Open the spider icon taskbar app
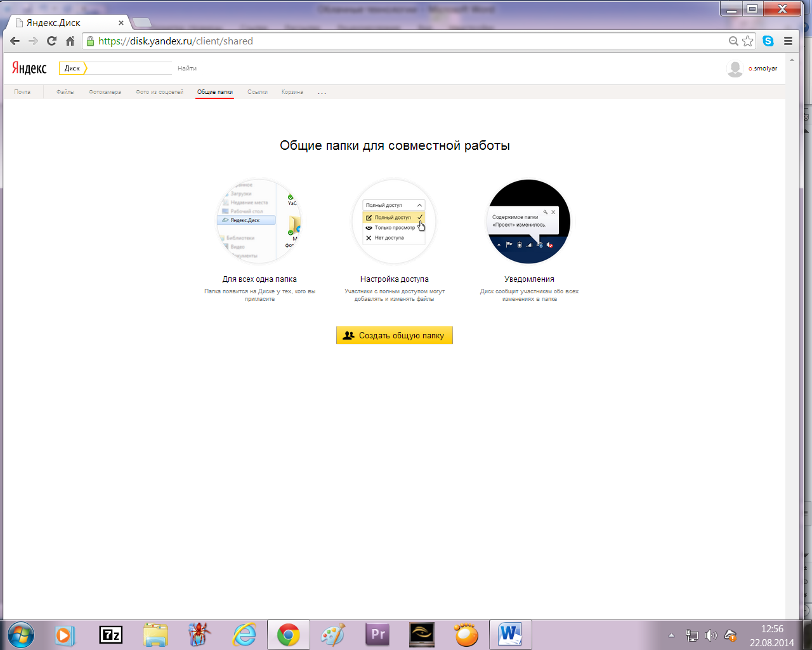Viewport: 812px width, 650px height. tap(199, 635)
